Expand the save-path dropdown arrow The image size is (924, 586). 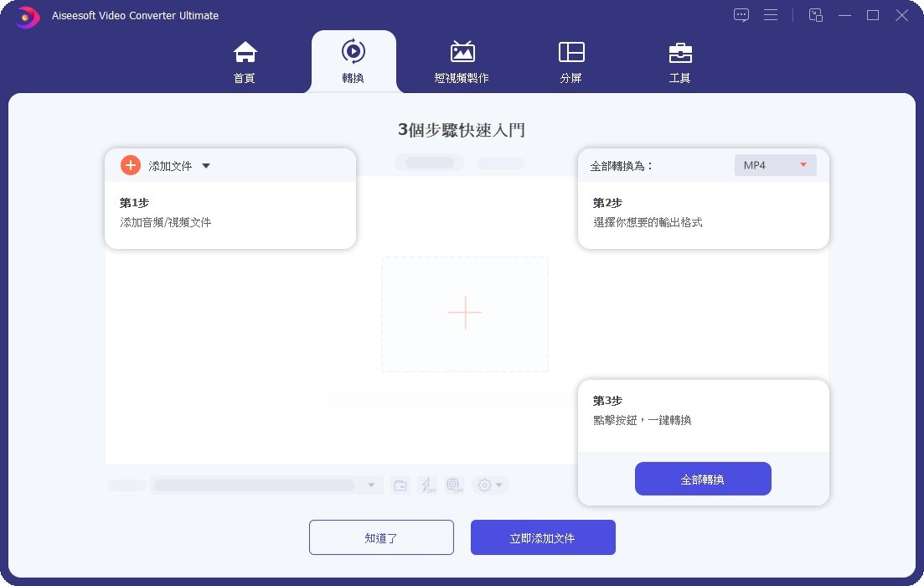[x=371, y=485]
